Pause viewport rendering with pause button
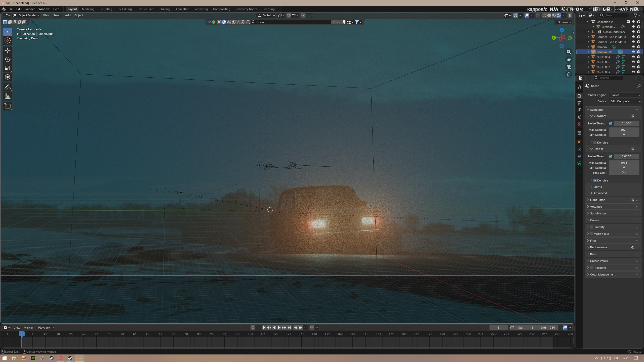This screenshot has height=362, width=644. (x=570, y=15)
